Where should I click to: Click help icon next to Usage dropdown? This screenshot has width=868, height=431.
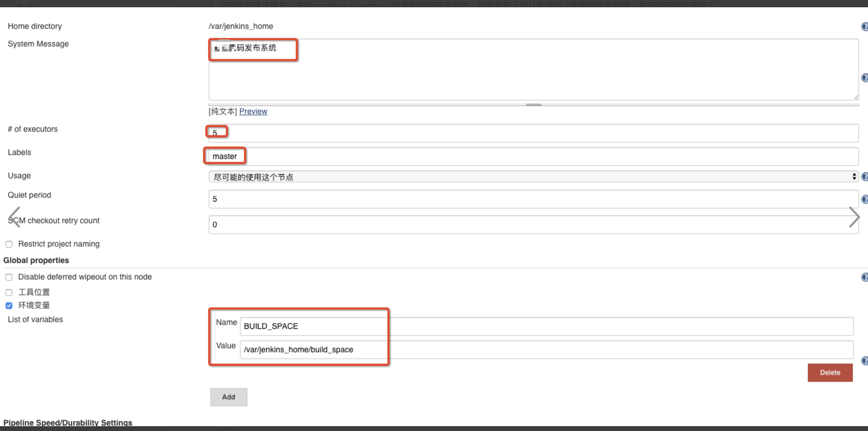[x=864, y=176]
